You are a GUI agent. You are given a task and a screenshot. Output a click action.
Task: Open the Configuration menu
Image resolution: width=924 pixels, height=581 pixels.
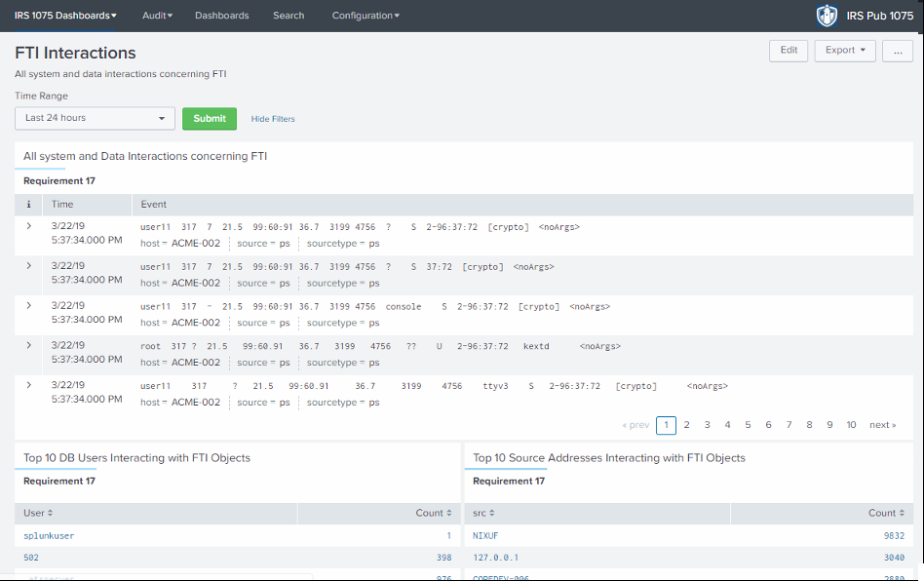(x=366, y=16)
